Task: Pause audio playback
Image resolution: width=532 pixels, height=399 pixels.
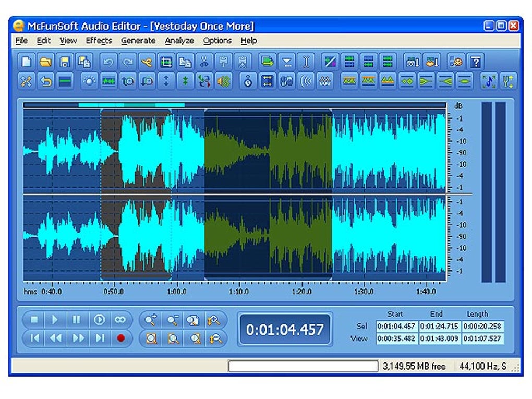Action: tap(77, 320)
